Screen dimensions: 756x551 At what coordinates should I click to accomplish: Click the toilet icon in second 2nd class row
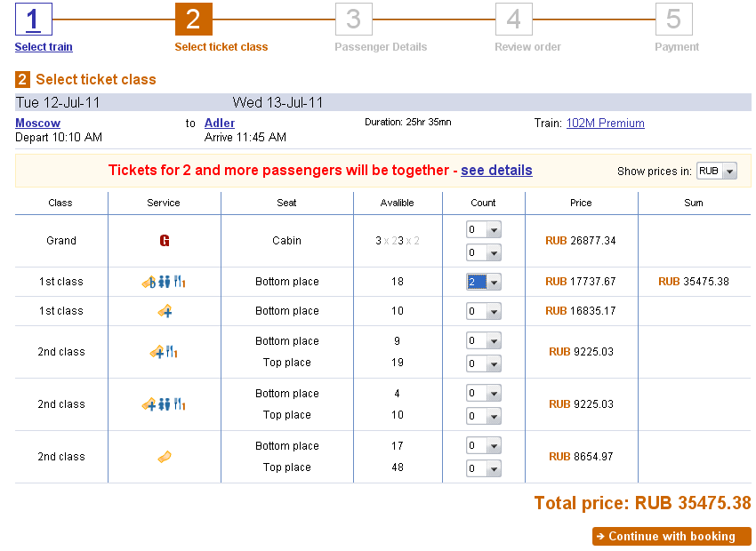[164, 404]
